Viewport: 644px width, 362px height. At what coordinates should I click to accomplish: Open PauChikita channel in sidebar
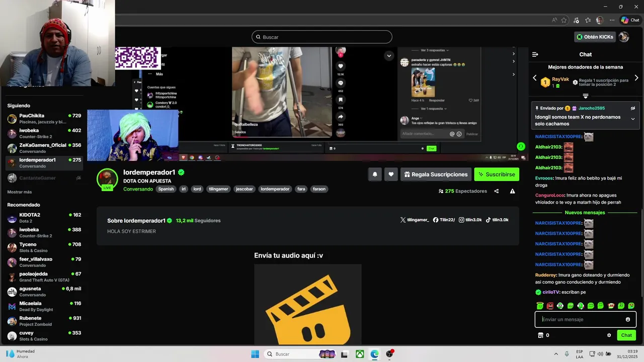click(44, 119)
